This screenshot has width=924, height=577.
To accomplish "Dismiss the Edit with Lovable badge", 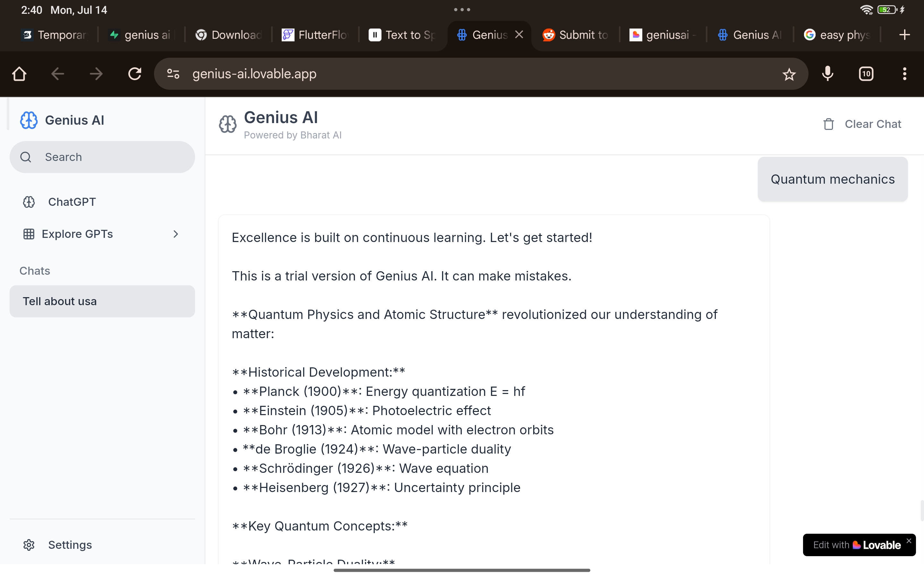I will 909,541.
